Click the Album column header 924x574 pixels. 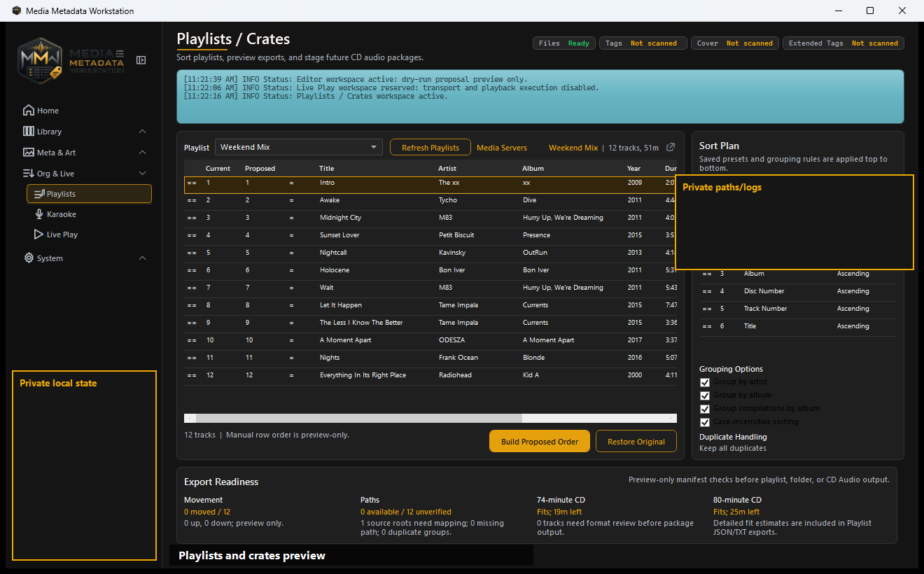tap(533, 168)
